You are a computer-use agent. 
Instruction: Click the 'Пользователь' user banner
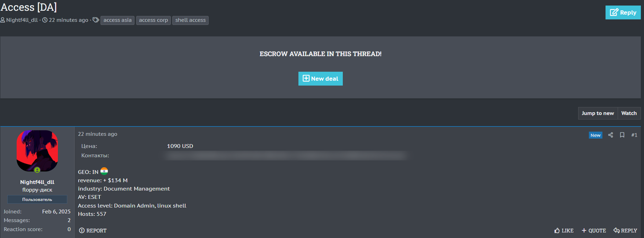pyautogui.click(x=37, y=200)
